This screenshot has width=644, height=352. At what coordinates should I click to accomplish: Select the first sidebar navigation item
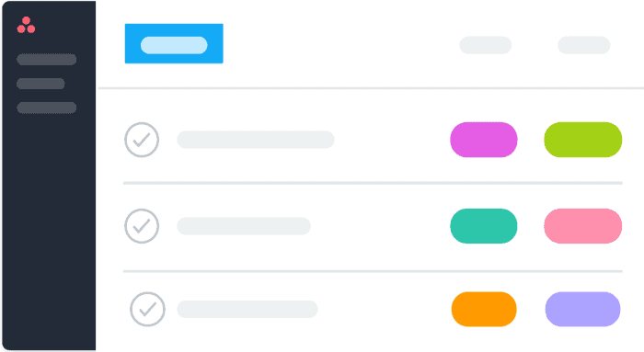[x=46, y=60]
